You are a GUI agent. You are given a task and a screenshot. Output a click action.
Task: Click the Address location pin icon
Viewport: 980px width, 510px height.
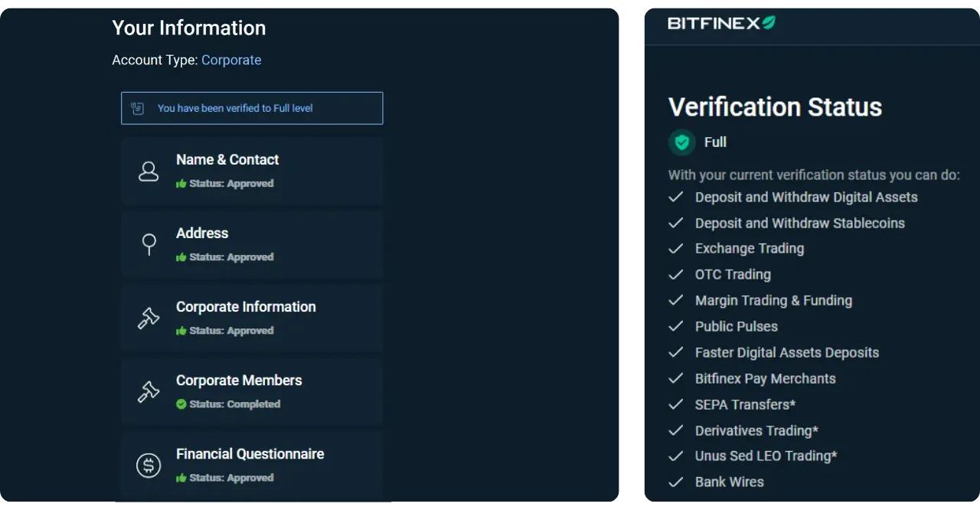149,244
